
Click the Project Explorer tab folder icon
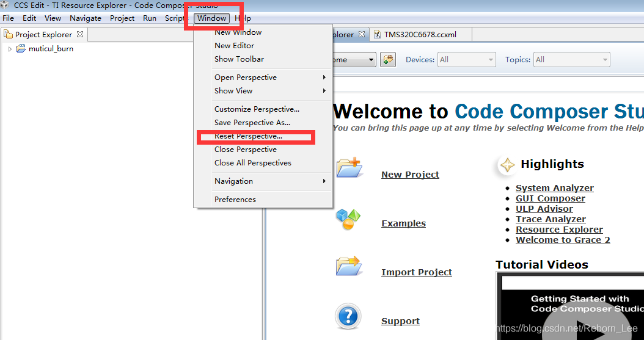click(x=8, y=34)
